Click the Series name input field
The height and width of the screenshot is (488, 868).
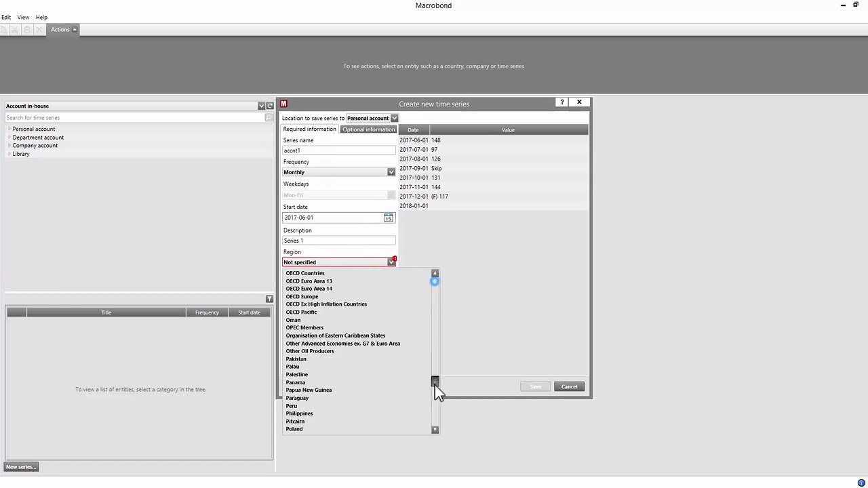[338, 150]
